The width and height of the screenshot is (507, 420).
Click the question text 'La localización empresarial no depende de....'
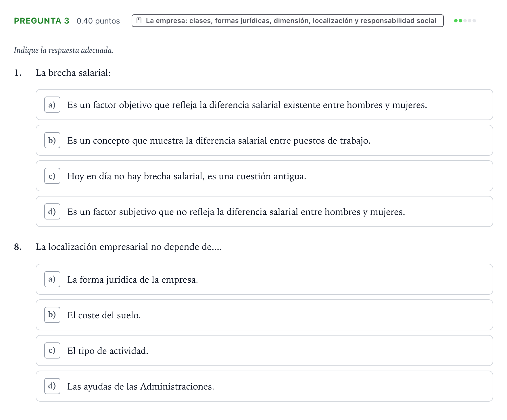tap(129, 247)
